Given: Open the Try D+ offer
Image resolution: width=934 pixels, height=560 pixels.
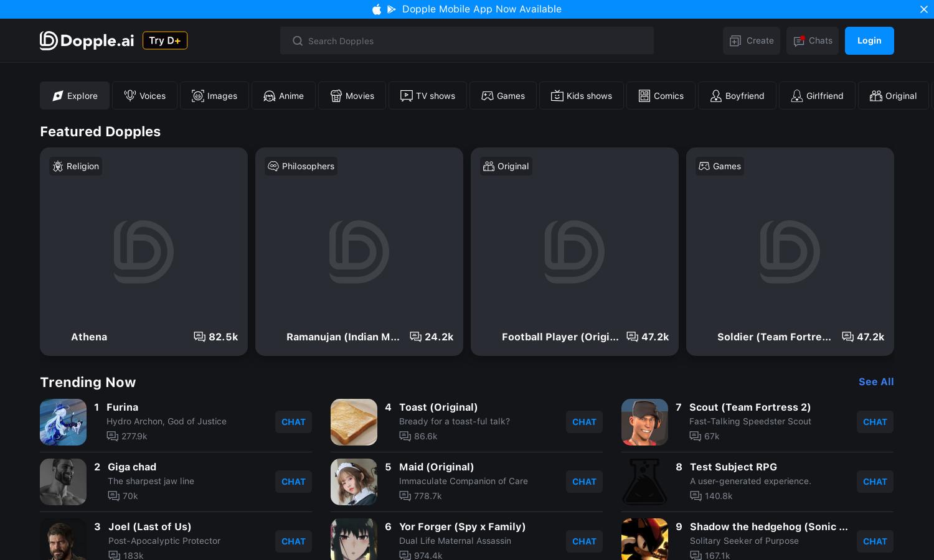Looking at the screenshot, I should tap(165, 40).
